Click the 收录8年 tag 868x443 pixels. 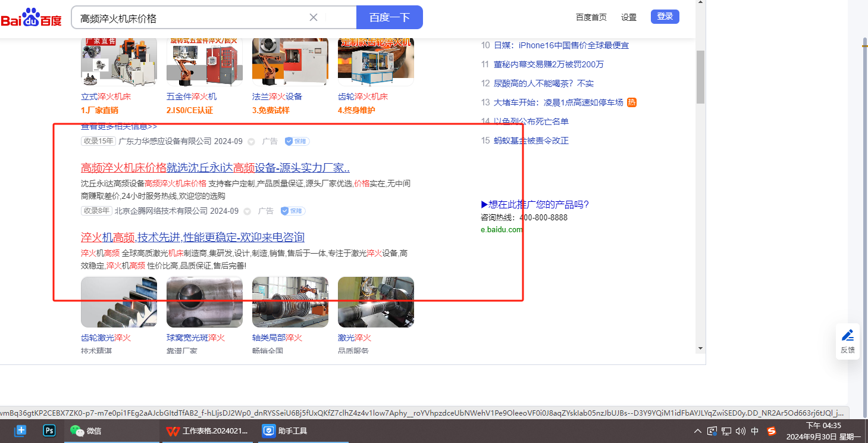pos(96,211)
